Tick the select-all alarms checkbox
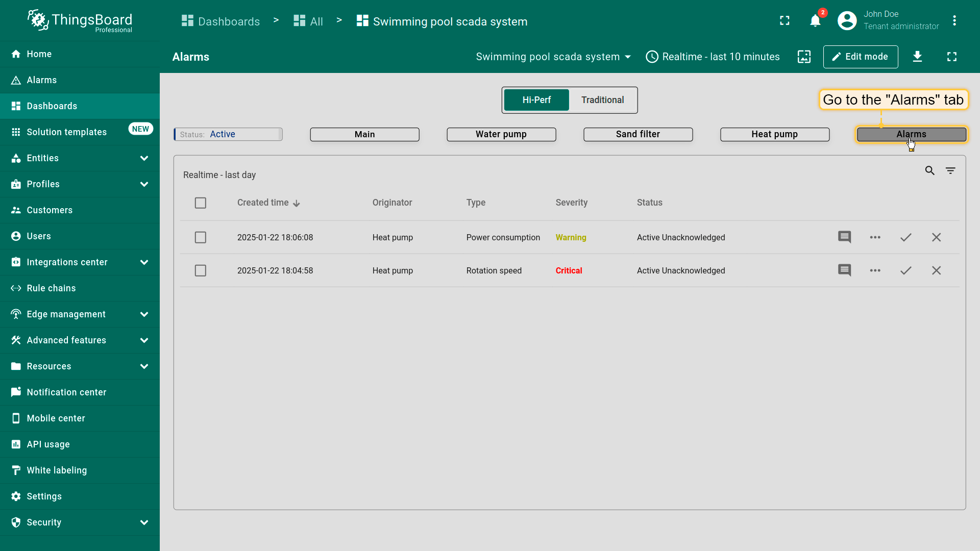Viewport: 980px width, 551px height. point(201,203)
